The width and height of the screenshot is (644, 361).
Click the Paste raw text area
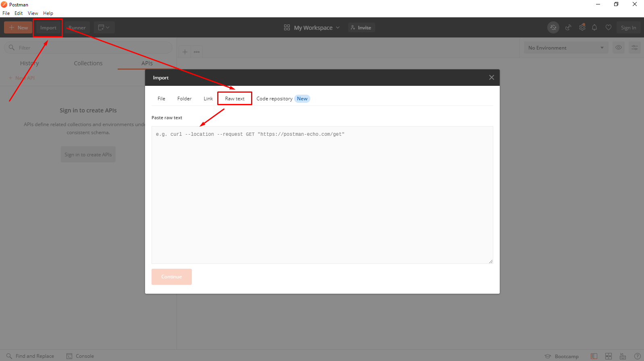click(322, 195)
